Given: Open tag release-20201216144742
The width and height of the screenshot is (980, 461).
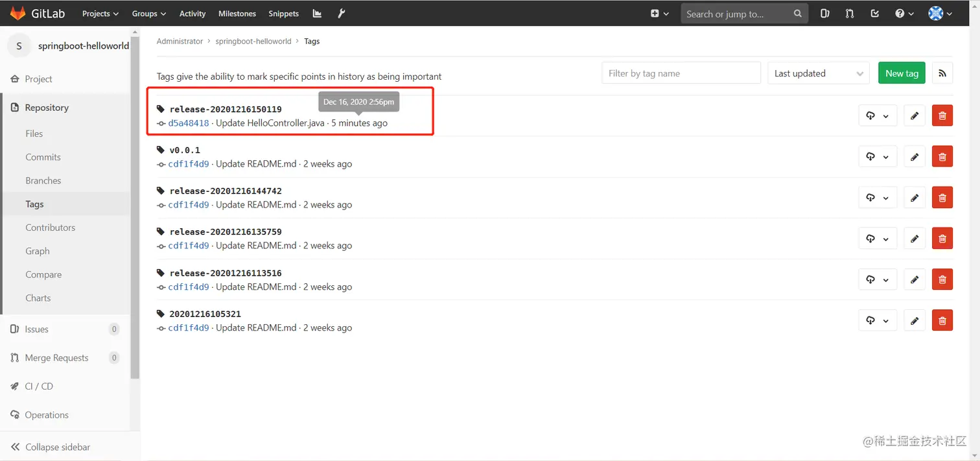Looking at the screenshot, I should click(226, 191).
